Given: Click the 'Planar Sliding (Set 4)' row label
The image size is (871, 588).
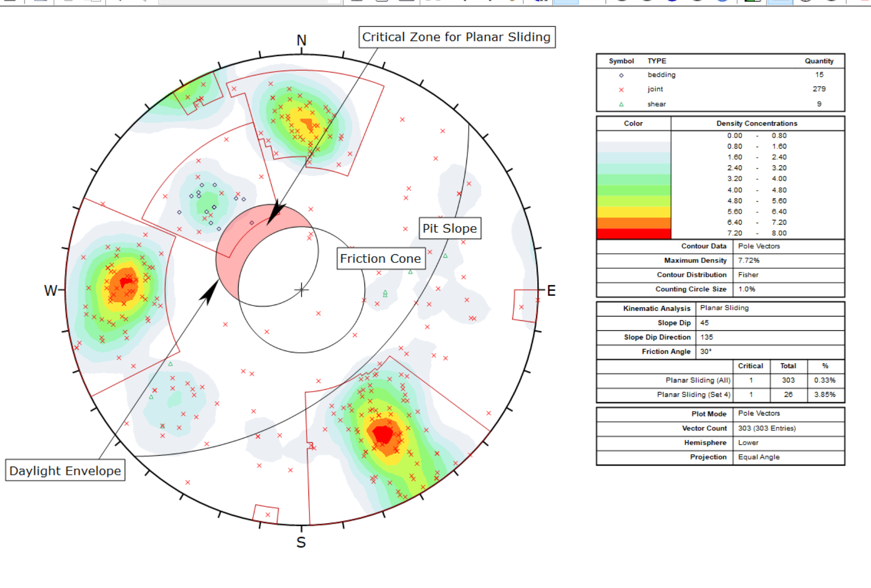Looking at the screenshot, I should tap(694, 394).
